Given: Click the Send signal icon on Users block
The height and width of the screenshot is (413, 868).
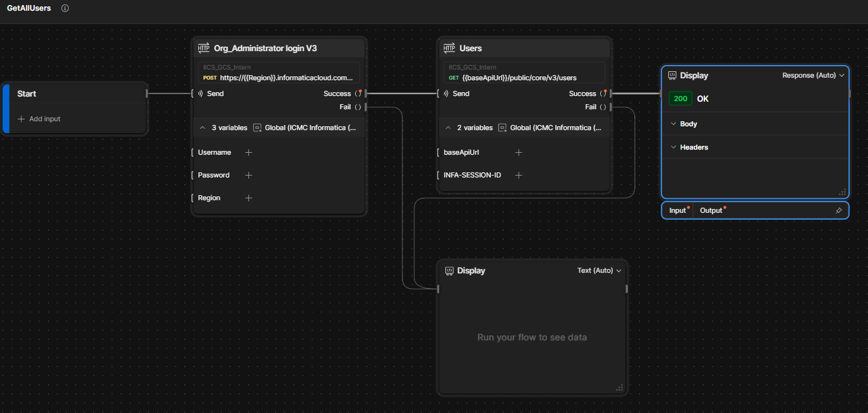Looking at the screenshot, I should tap(446, 93).
